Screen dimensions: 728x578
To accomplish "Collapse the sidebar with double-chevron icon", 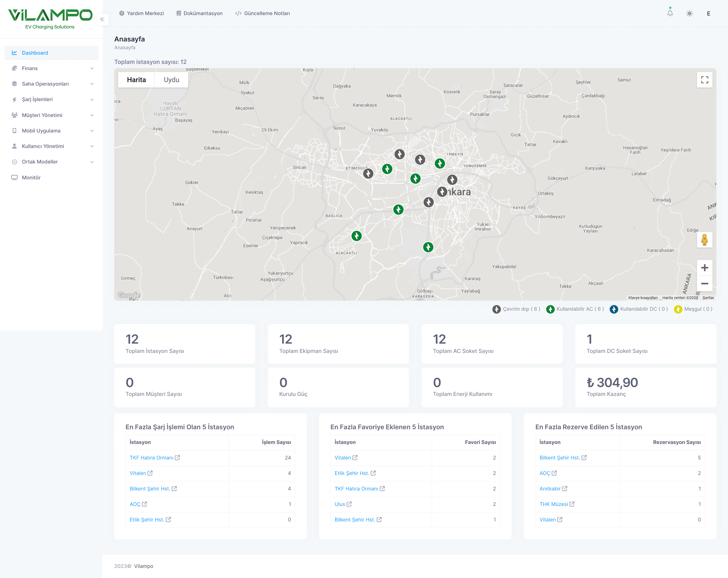I will (x=102, y=19).
